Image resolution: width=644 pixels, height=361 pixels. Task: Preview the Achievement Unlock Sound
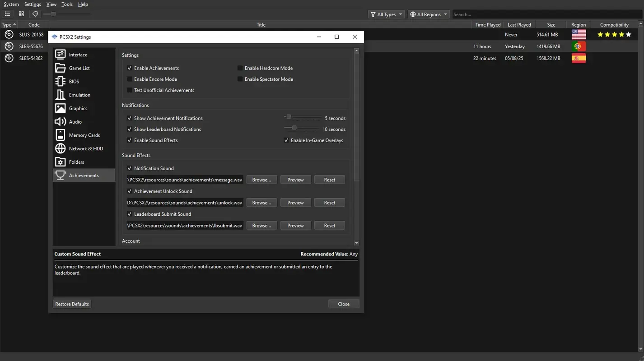[x=295, y=202]
